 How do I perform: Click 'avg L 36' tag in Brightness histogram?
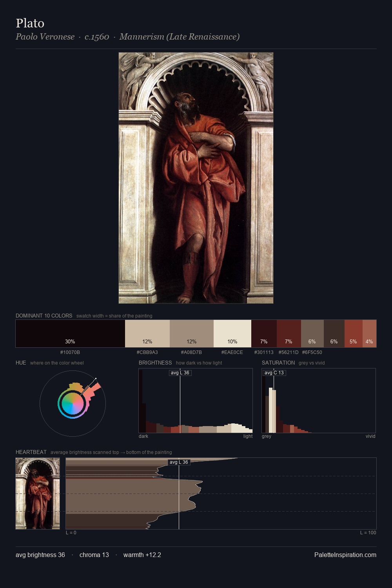[x=180, y=373]
